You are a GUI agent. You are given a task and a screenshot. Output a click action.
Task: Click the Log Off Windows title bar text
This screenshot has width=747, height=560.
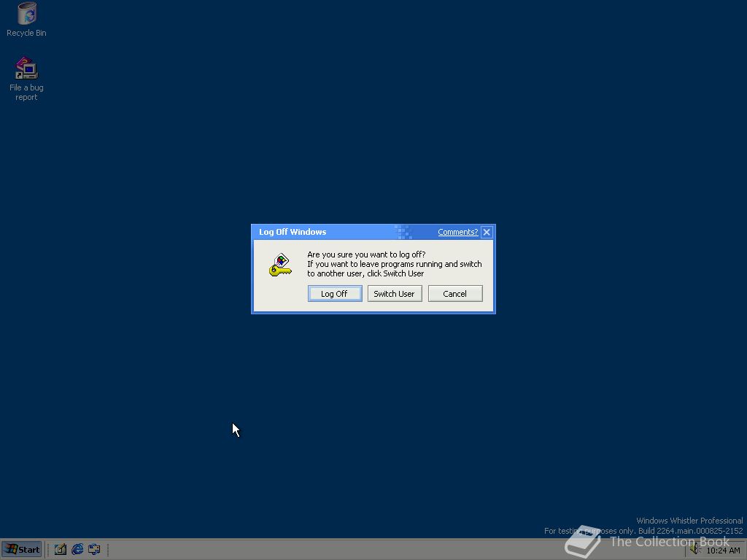293,232
